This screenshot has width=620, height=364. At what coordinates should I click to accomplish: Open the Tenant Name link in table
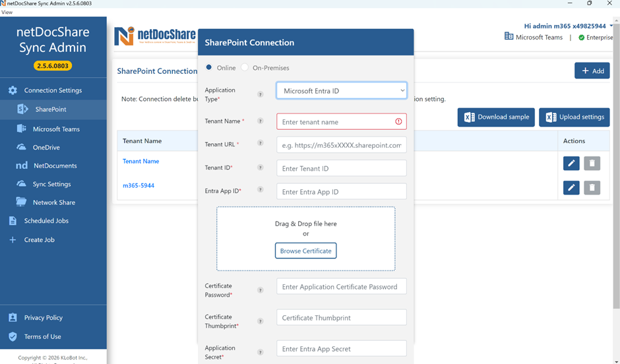[x=140, y=162]
